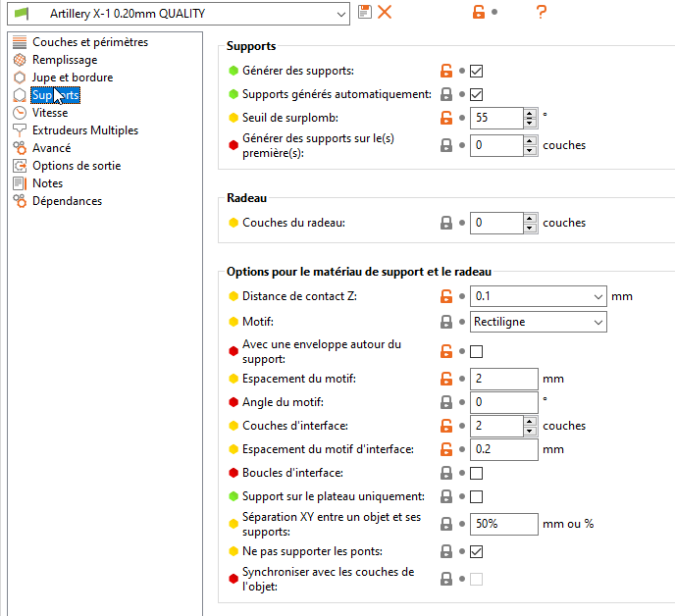675x616 pixels.
Task: Click unlocked padlock beside Couches d'interface
Action: [x=446, y=426]
